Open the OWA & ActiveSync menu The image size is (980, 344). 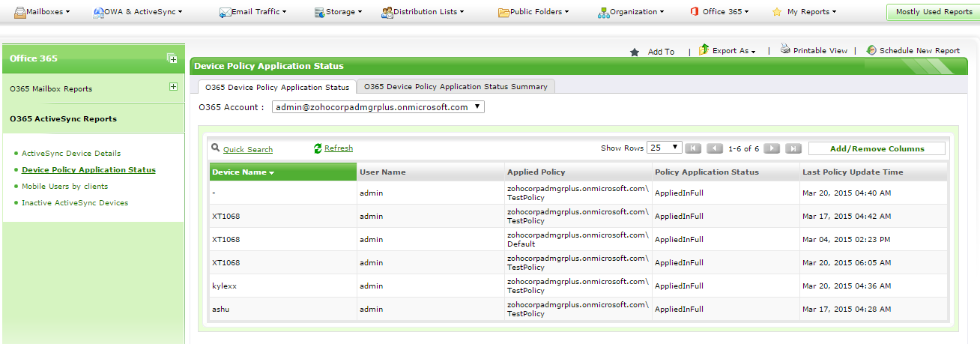pyautogui.click(x=138, y=12)
